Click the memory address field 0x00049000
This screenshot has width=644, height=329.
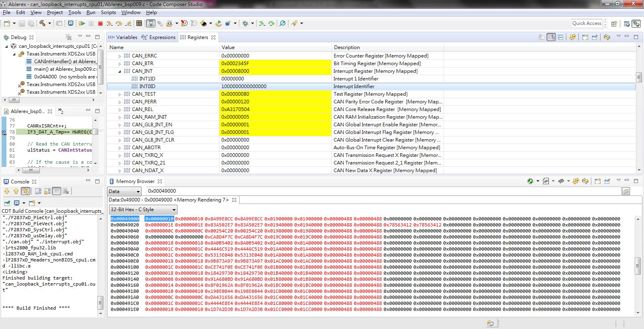(x=384, y=191)
